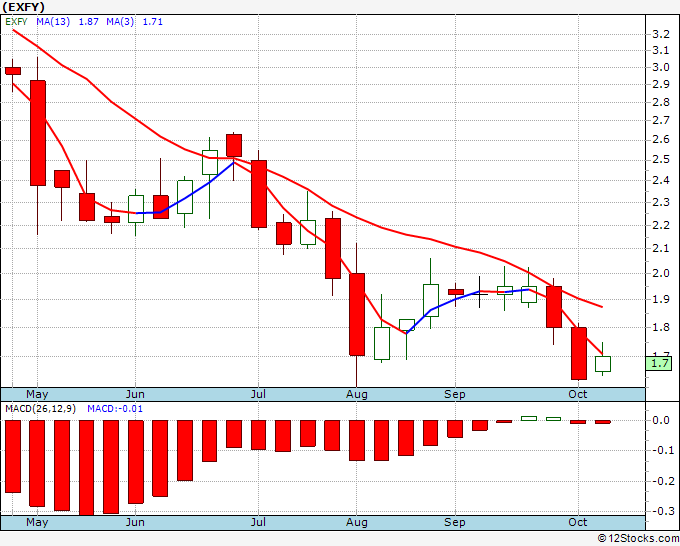Click the 3.1 price axis label

point(660,50)
